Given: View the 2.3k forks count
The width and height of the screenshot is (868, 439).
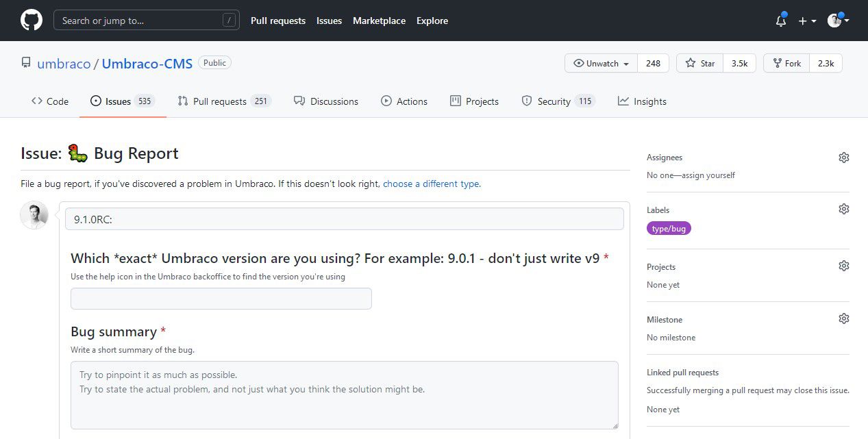Looking at the screenshot, I should click(x=826, y=63).
